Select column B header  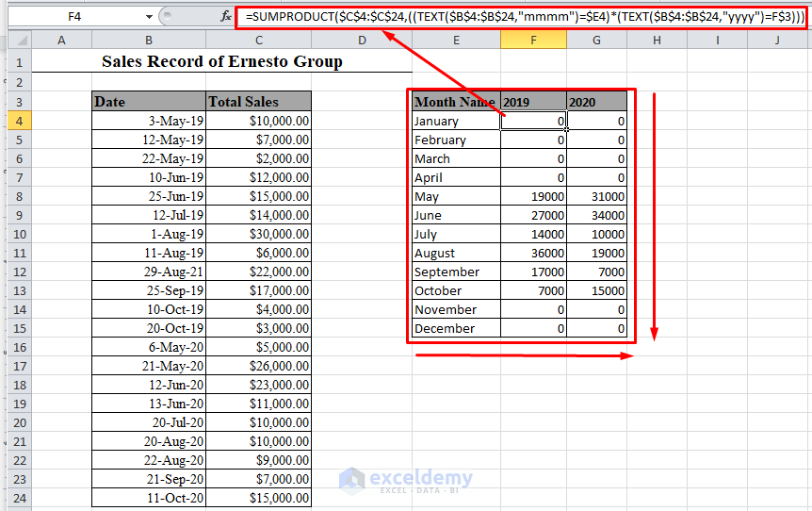click(x=149, y=40)
